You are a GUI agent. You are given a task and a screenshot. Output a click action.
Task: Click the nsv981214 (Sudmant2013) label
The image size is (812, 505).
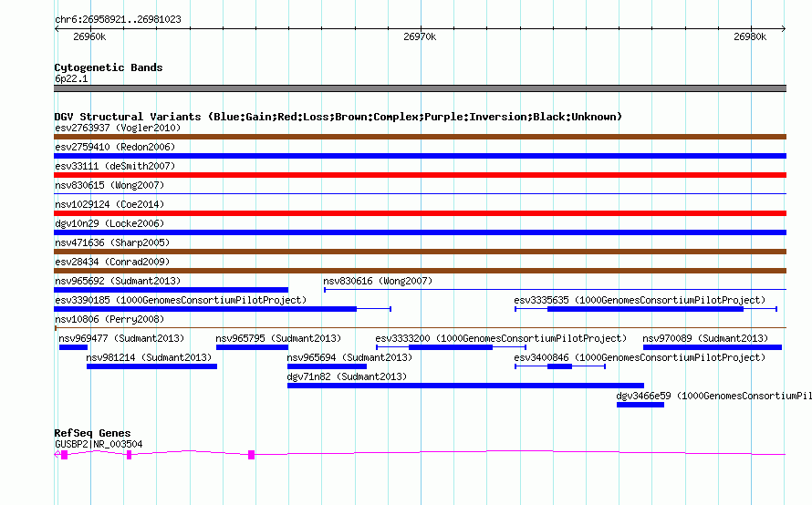pyautogui.click(x=149, y=357)
